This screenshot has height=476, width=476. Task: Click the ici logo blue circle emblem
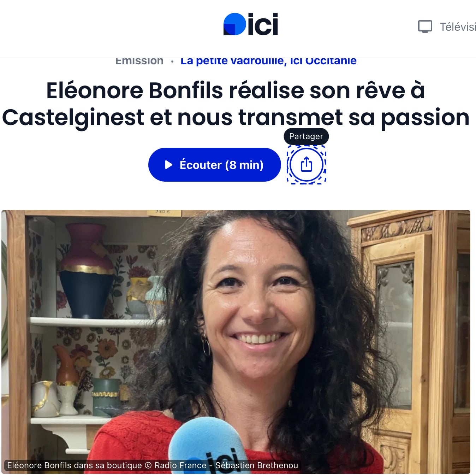coord(234,24)
